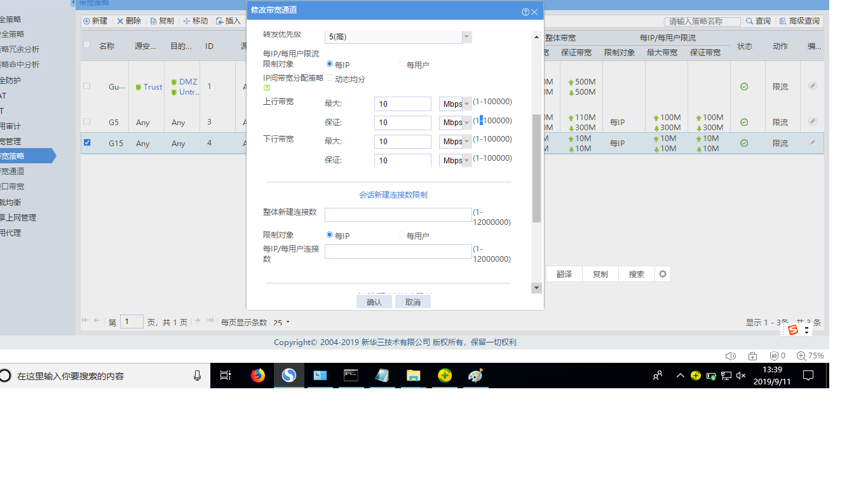The width and height of the screenshot is (868, 488).
Task: Click the 查询 search button
Action: tap(758, 21)
